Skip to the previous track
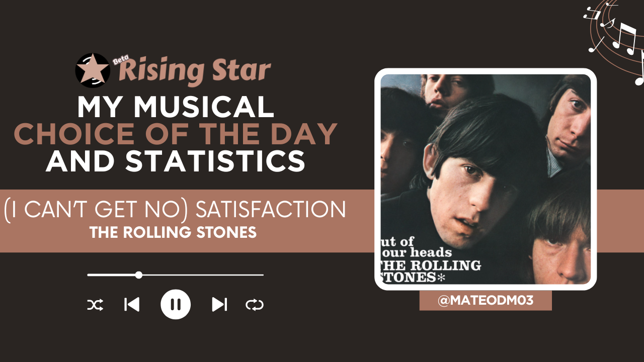Image resolution: width=644 pixels, height=362 pixels. (132, 305)
